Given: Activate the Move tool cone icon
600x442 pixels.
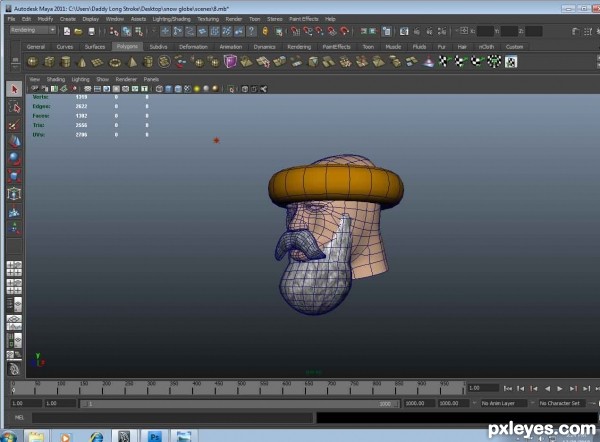Looking at the screenshot, I should 14,142.
